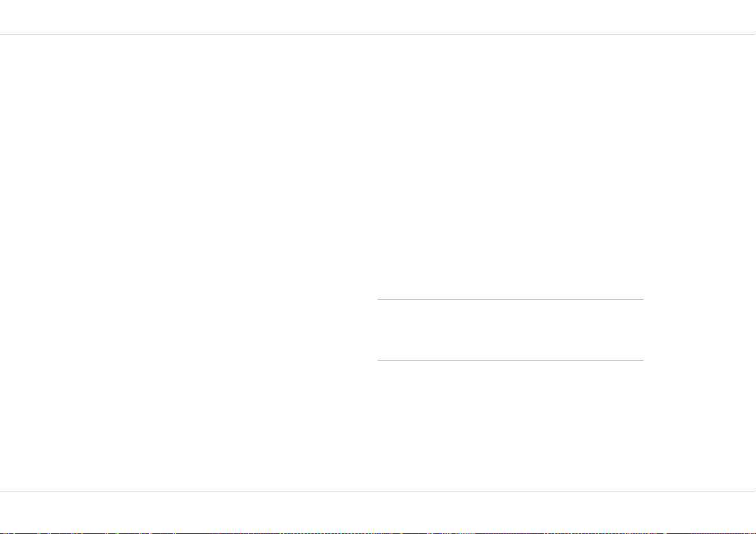Click the blank right margin beside the gray rules
This screenshot has height=534, width=756.
coord(700,330)
